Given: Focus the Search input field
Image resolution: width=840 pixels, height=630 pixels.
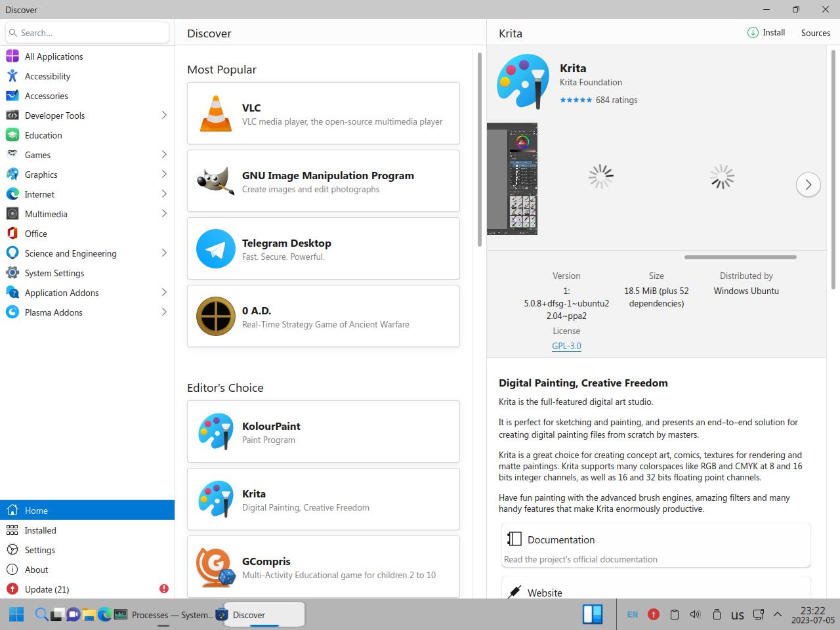Looking at the screenshot, I should point(87,33).
